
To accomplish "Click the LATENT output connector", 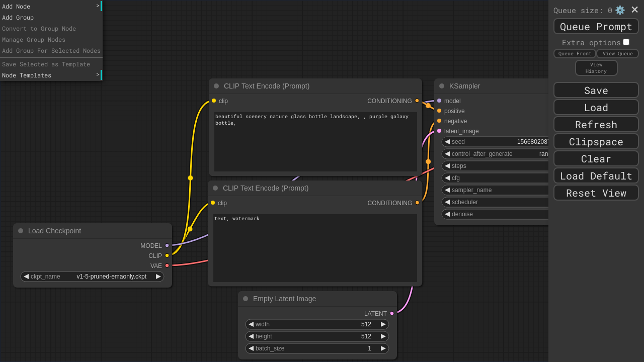I will [392, 313].
